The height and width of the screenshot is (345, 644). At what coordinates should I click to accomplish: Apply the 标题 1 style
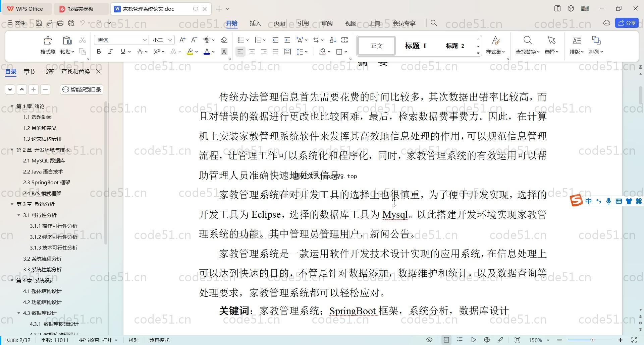point(416,46)
